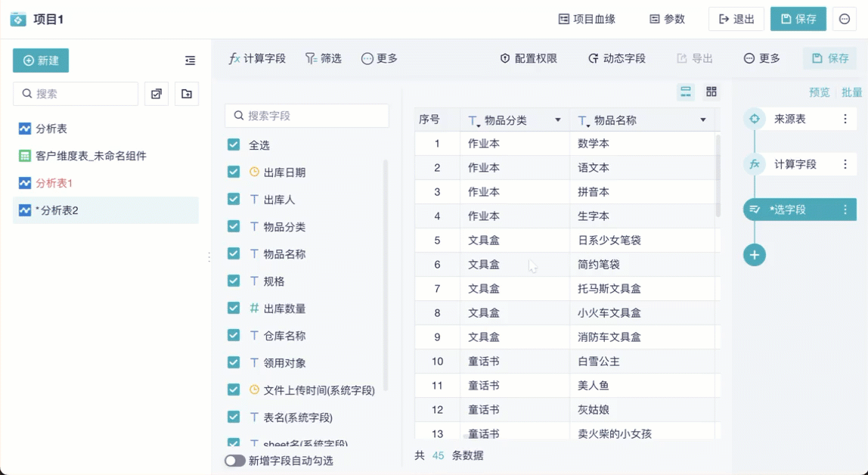Image resolution: width=868 pixels, height=475 pixels.
Task: Switch to the grid view icon
Action: [x=711, y=92]
